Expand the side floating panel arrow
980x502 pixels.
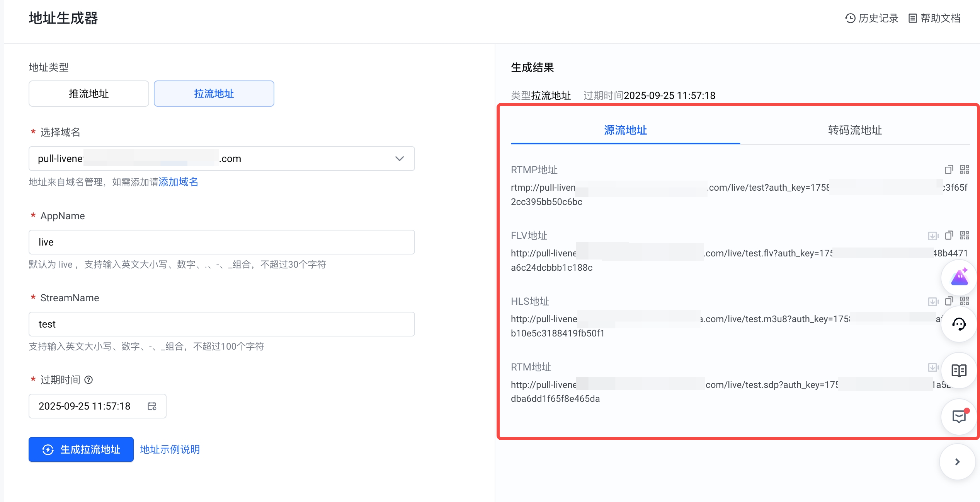pos(957,462)
